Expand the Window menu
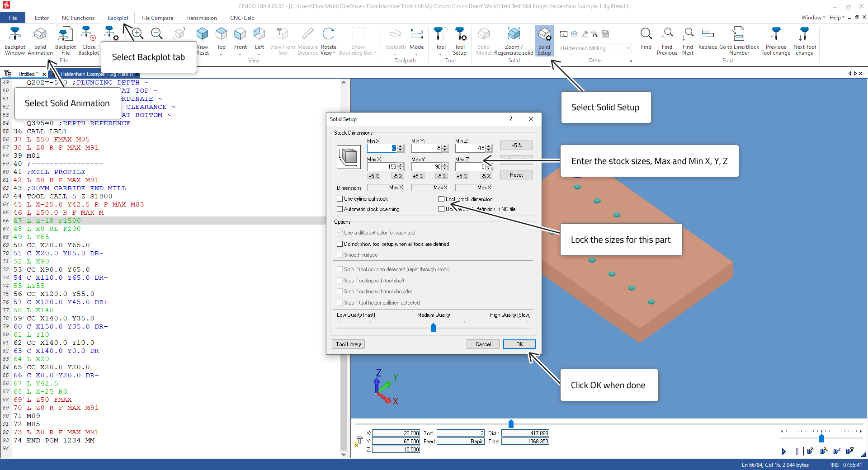The image size is (868, 470). coord(812,18)
